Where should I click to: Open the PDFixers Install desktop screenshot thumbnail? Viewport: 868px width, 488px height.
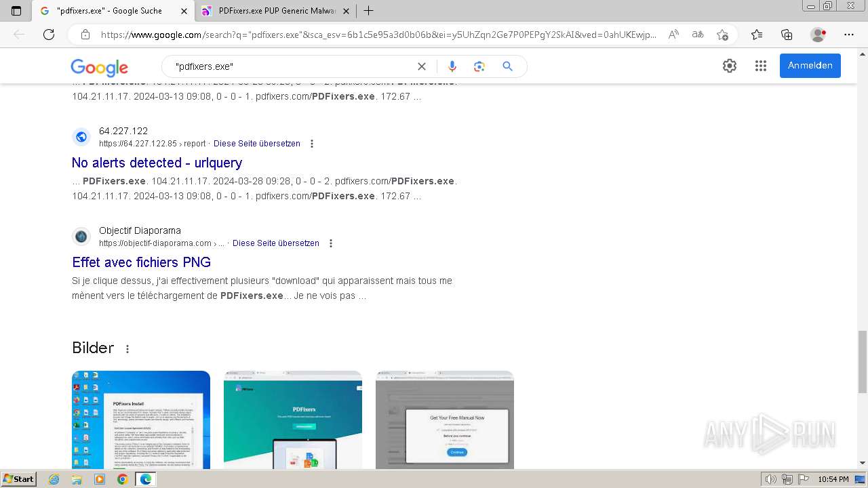pos(141,420)
